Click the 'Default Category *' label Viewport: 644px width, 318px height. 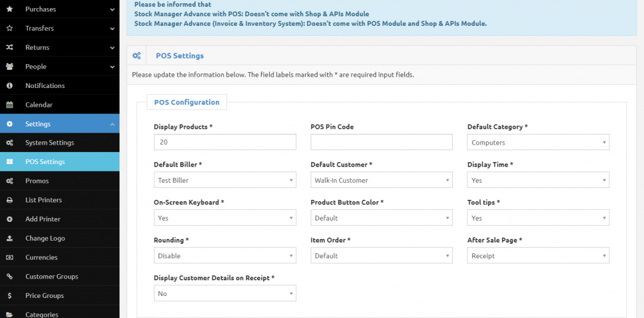(x=497, y=127)
